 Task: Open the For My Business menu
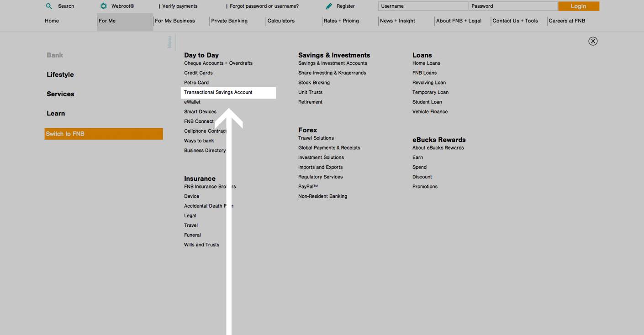coord(174,21)
